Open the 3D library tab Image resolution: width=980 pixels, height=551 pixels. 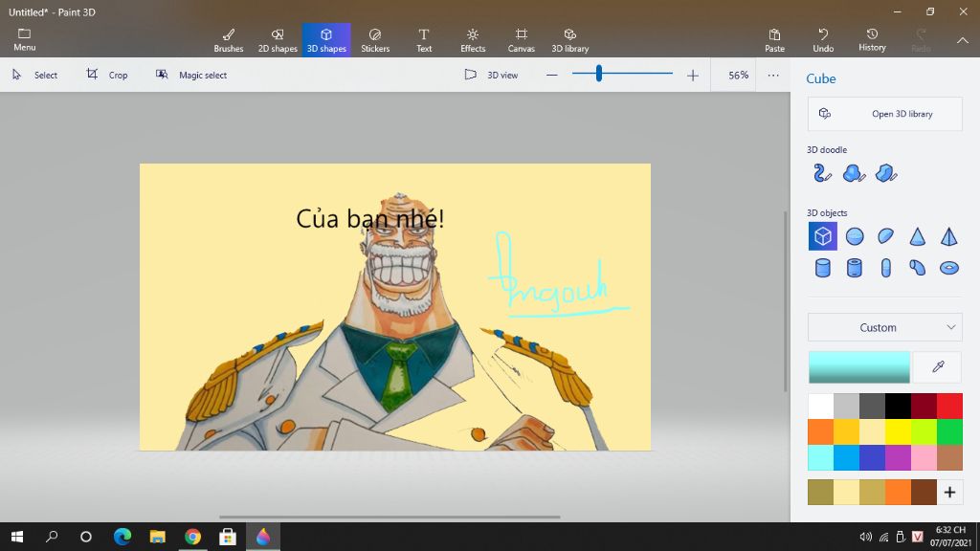pos(570,40)
